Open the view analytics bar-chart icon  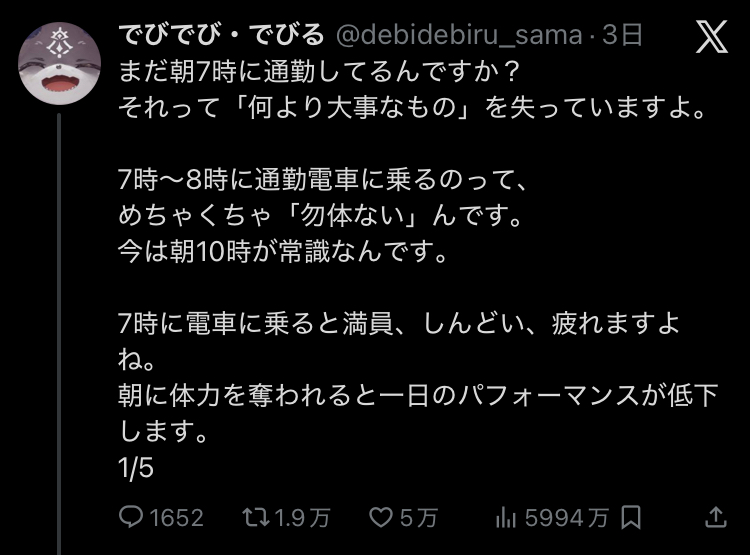505,517
